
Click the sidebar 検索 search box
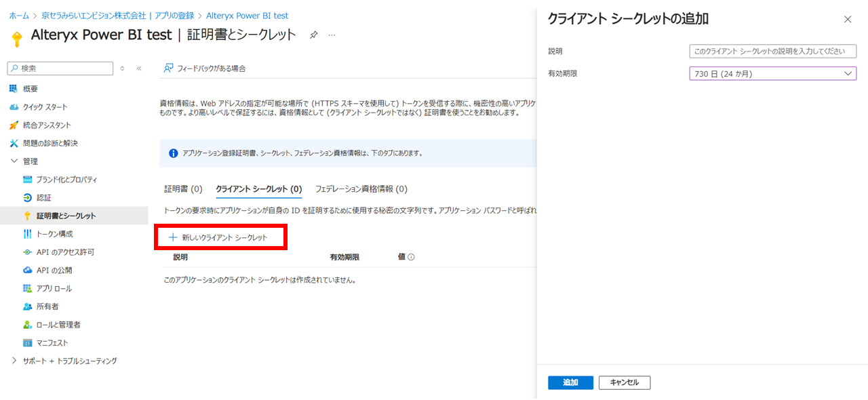pos(60,68)
